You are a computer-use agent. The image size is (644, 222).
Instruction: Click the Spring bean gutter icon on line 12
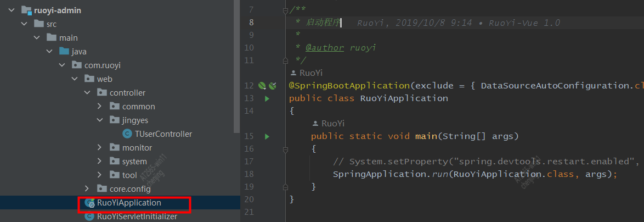coord(262,86)
